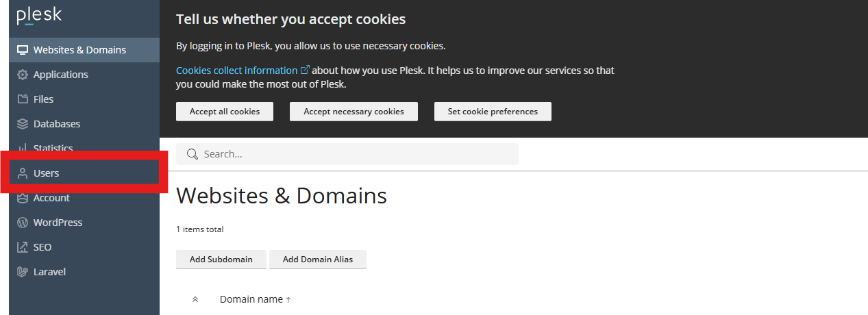Choose Accept necessary cookies
This screenshot has height=315, width=868.
coord(354,112)
